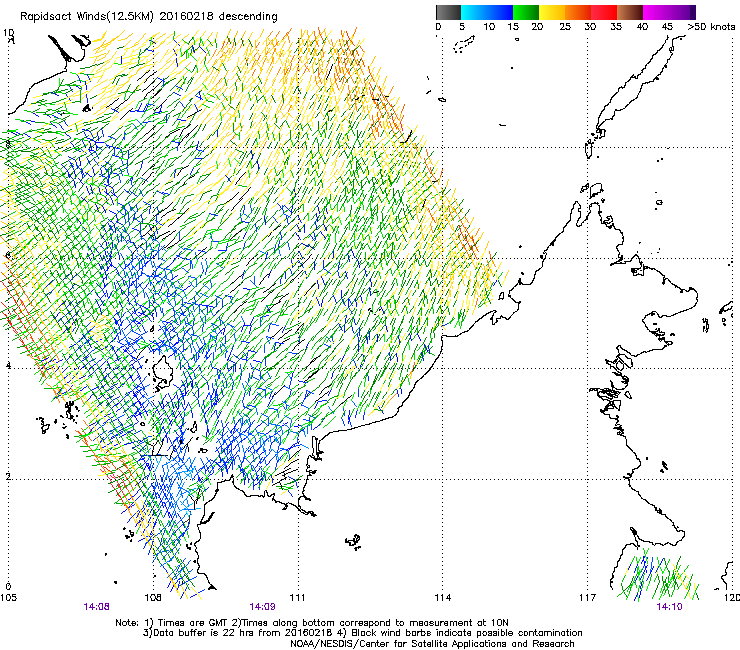Image resolution: width=740 pixels, height=650 pixels.
Task: Click the cyan 5-10 knots legend swatch
Action: pos(474,12)
